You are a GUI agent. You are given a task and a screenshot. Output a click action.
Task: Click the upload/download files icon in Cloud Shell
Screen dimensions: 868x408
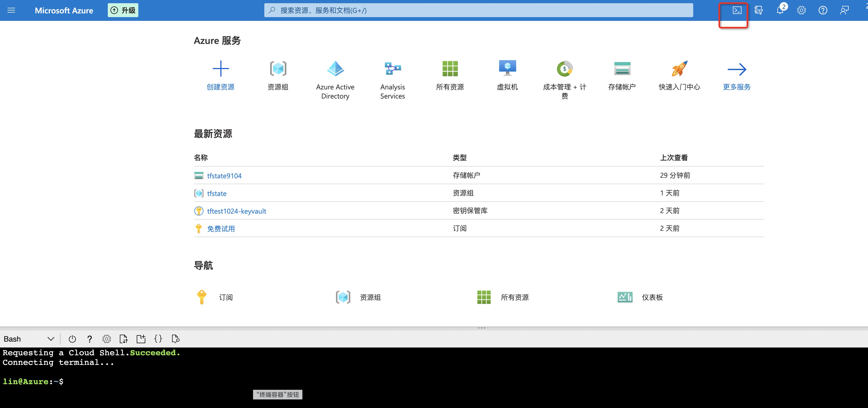click(124, 339)
